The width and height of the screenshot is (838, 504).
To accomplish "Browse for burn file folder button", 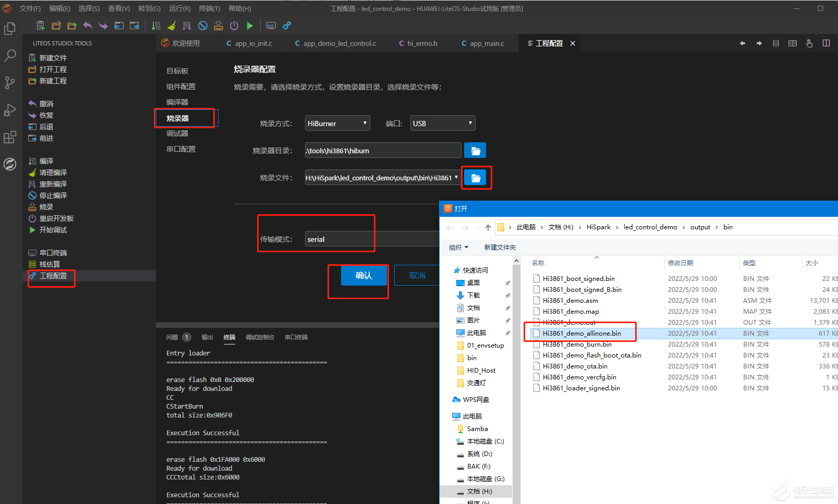I will pyautogui.click(x=475, y=178).
